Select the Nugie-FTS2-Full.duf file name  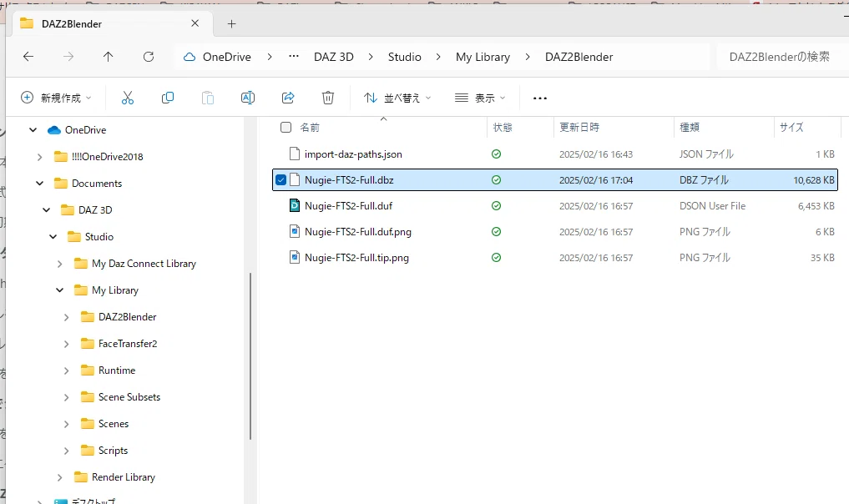[349, 206]
